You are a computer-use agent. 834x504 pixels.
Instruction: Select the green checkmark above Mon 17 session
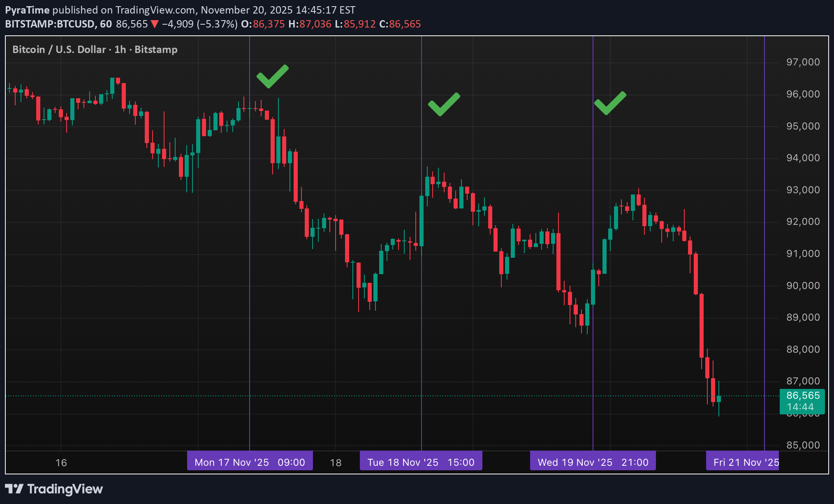(x=273, y=78)
